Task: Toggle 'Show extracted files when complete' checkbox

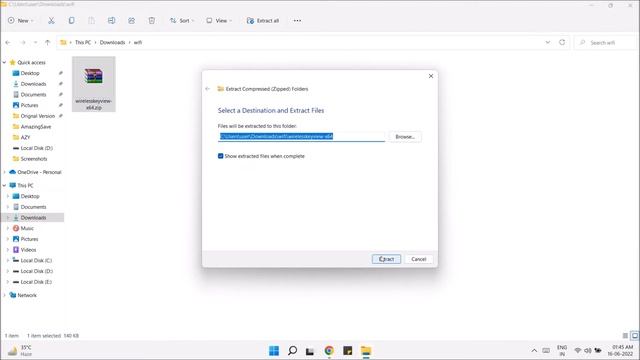Action: pos(220,156)
